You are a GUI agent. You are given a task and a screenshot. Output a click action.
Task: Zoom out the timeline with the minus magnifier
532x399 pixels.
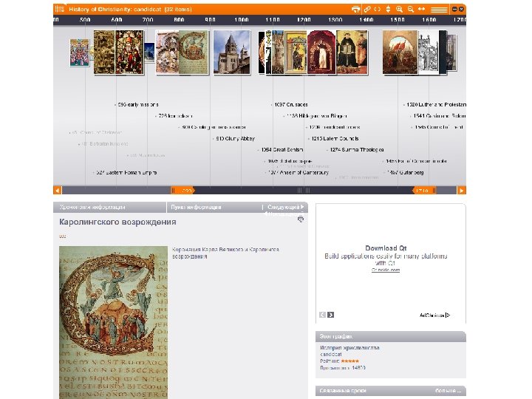pyautogui.click(x=411, y=9)
